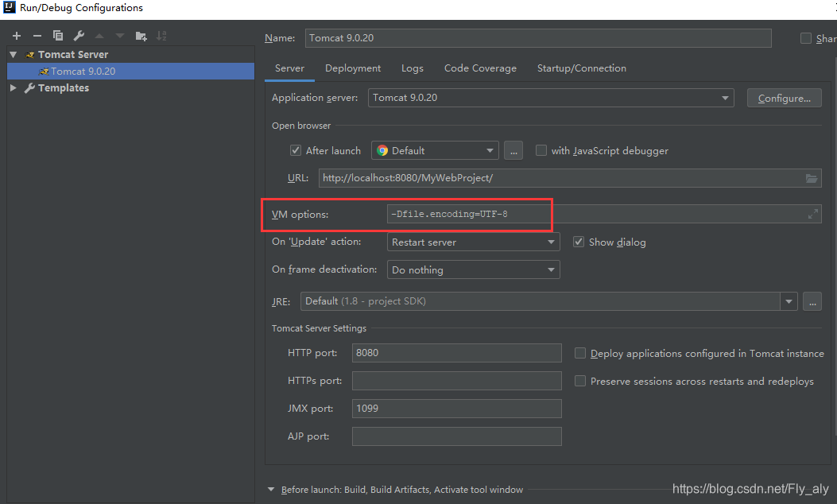Click the HTTP port field showing 8080
The image size is (837, 504).
coord(457,353)
